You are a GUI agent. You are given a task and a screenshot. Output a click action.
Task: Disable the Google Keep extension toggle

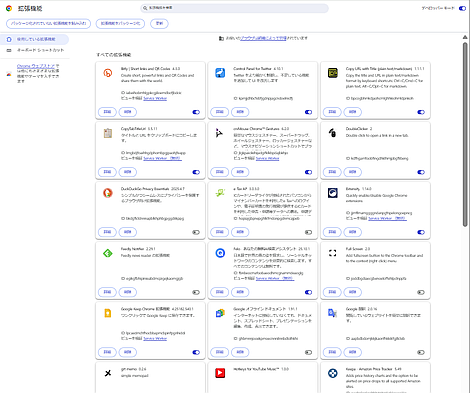click(x=196, y=352)
